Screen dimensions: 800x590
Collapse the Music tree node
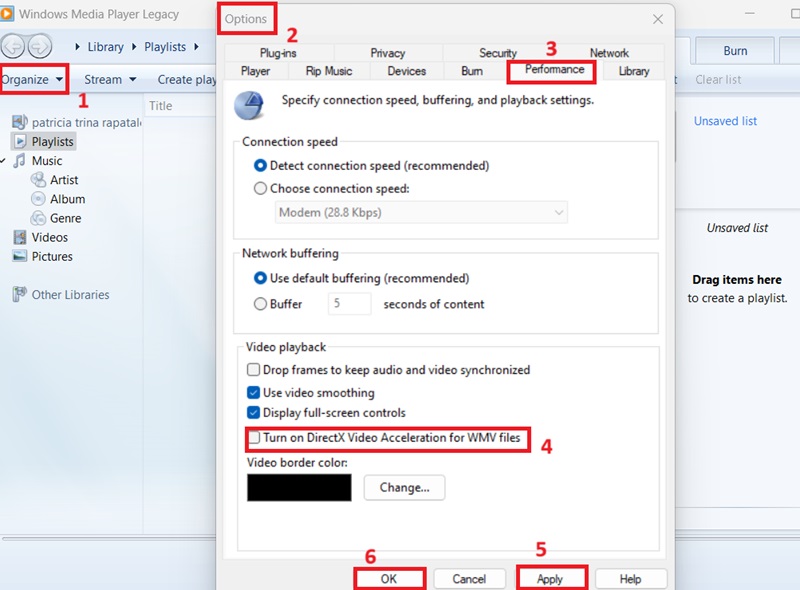tap(3, 160)
